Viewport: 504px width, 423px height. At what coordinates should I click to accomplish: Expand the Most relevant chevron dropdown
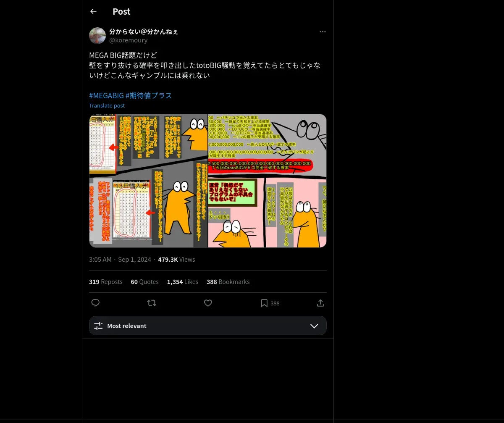314,326
